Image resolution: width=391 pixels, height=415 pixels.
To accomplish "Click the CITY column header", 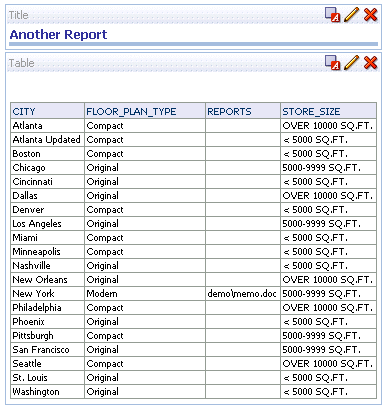I will [47, 111].
